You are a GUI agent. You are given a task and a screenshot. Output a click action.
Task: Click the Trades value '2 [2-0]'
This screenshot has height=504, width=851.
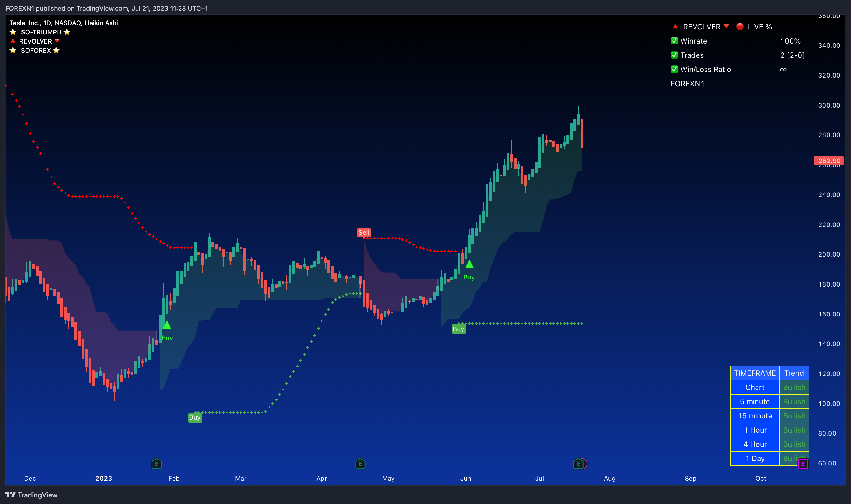(x=792, y=55)
